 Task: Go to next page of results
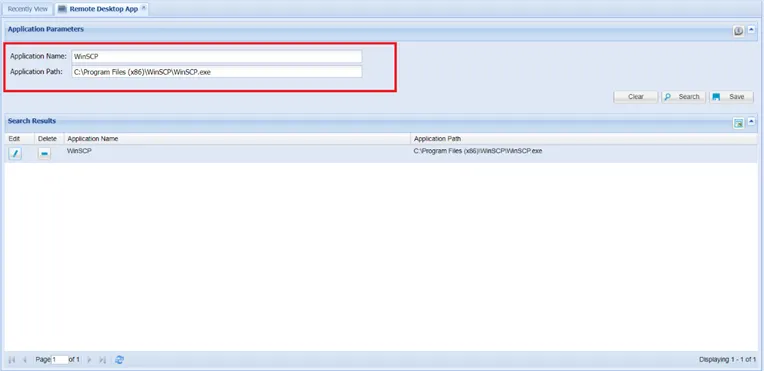[x=89, y=360]
